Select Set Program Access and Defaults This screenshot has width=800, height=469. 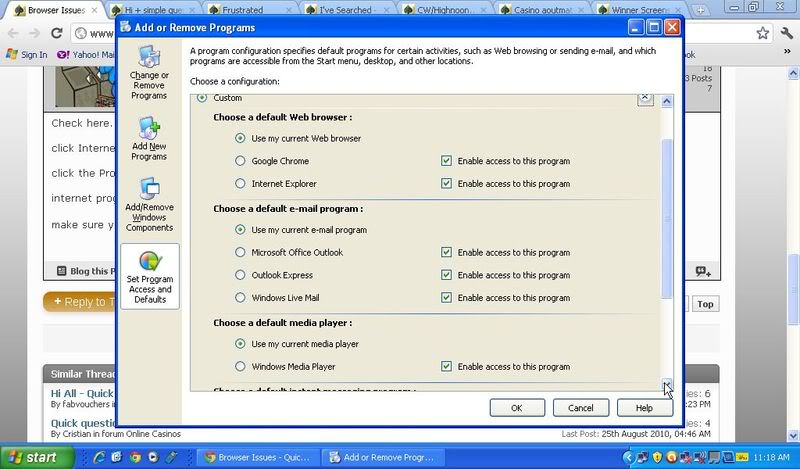149,276
